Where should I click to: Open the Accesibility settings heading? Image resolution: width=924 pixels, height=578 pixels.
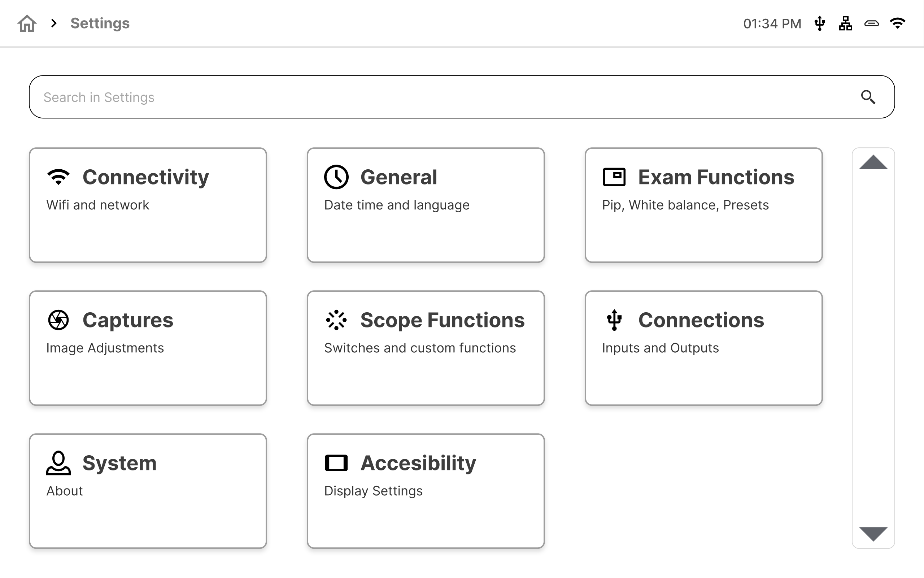coord(418,463)
